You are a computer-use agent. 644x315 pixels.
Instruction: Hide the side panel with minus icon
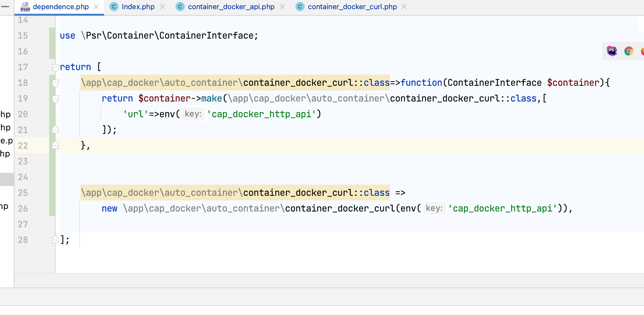pos(5,6)
